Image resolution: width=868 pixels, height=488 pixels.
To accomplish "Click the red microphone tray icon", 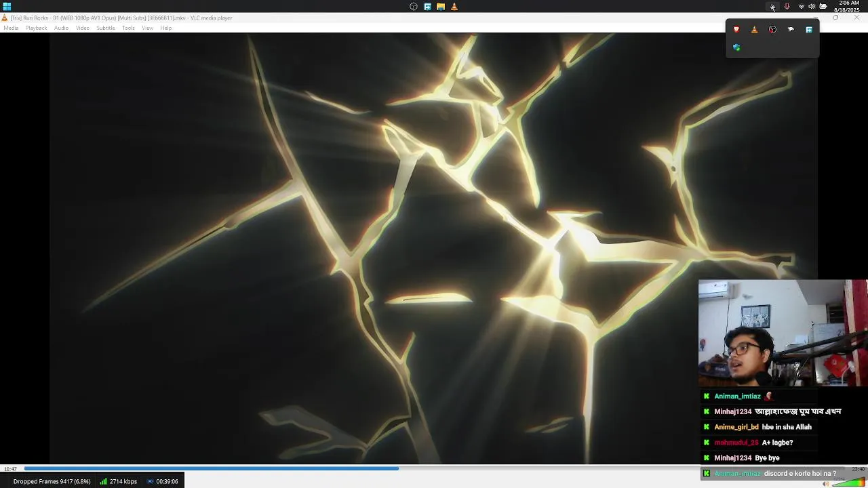I will coord(787,7).
